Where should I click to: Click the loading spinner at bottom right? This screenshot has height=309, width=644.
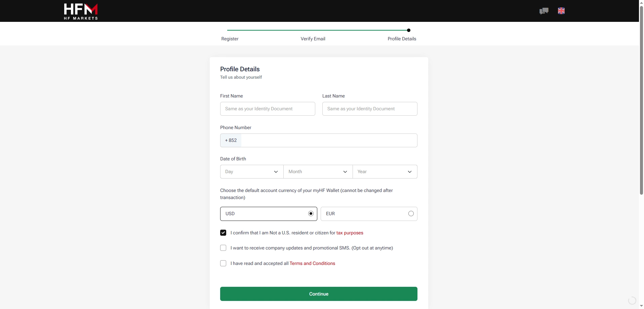[632, 301]
